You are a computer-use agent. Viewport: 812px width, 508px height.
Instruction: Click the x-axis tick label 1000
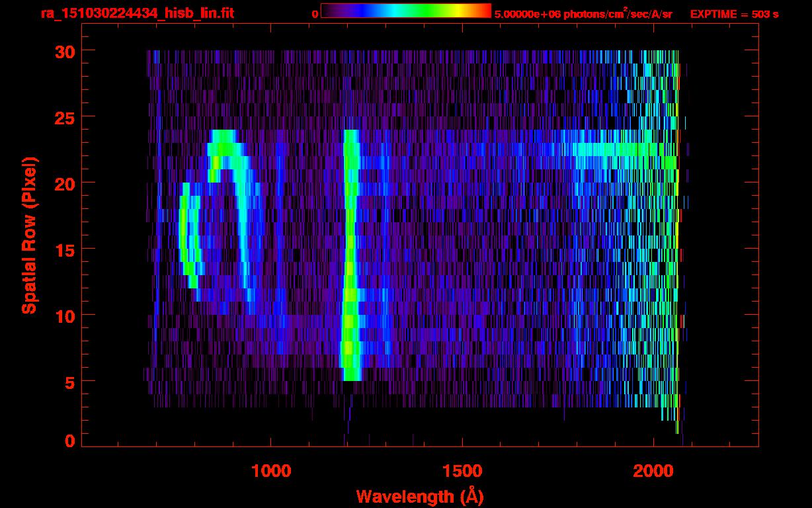point(271,470)
